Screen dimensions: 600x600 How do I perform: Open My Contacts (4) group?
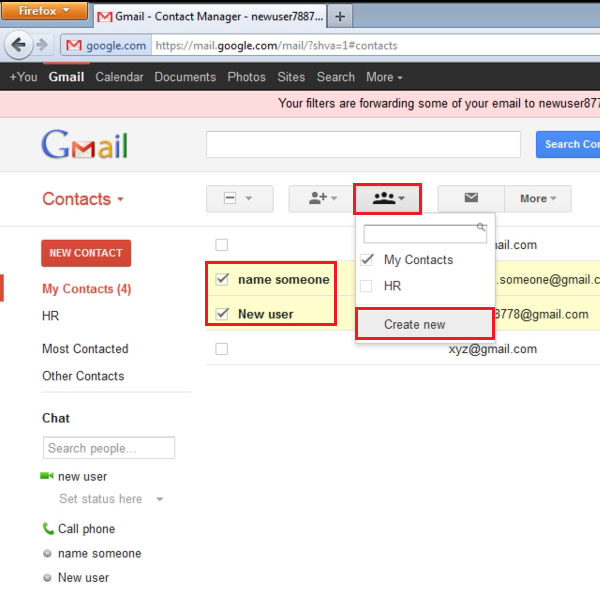pyautogui.click(x=87, y=289)
